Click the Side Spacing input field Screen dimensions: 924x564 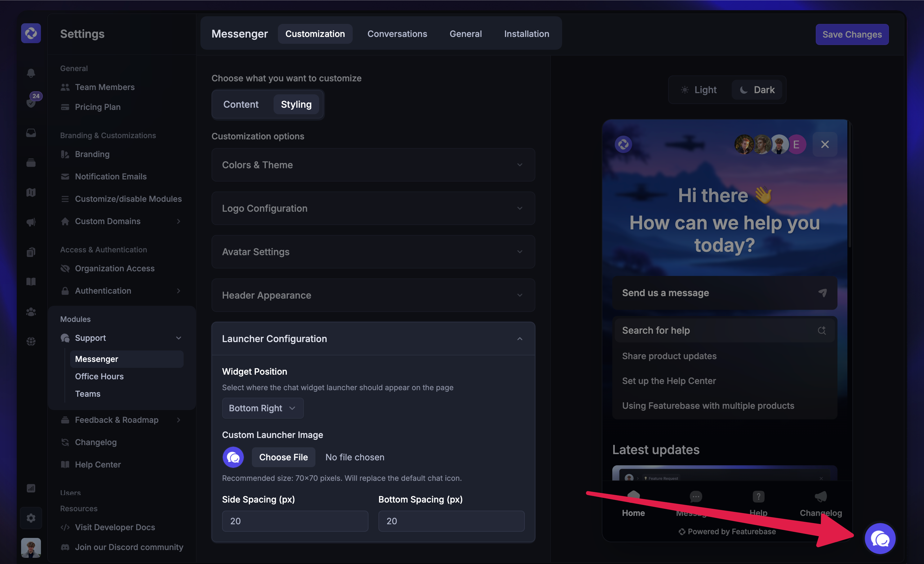click(295, 521)
